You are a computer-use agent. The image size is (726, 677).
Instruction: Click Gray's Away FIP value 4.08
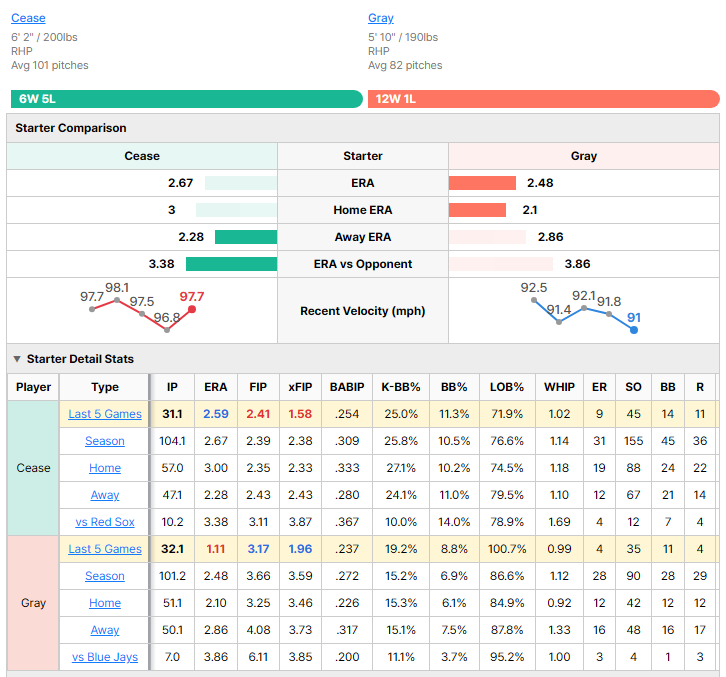tap(258, 630)
